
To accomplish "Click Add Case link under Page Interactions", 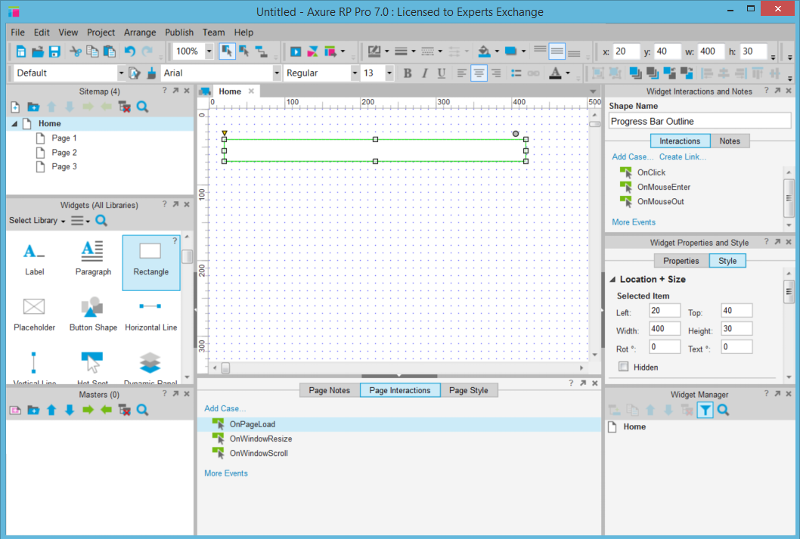I will [x=224, y=408].
